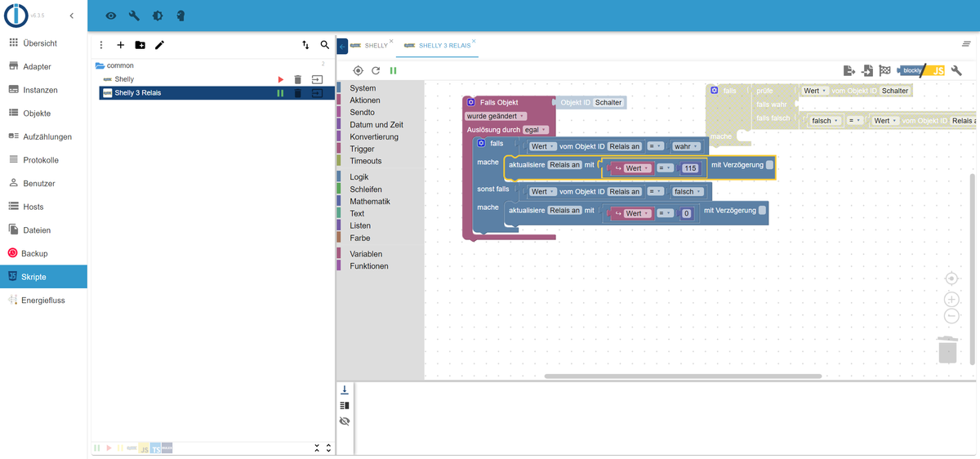The height and width of the screenshot is (459, 980).
Task: Open the Logik block category
Action: click(359, 177)
